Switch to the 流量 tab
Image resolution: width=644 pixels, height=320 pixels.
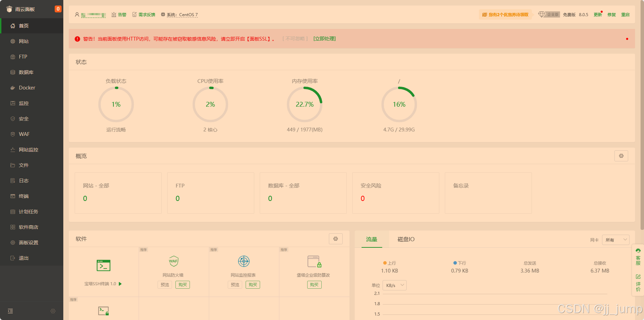point(372,239)
